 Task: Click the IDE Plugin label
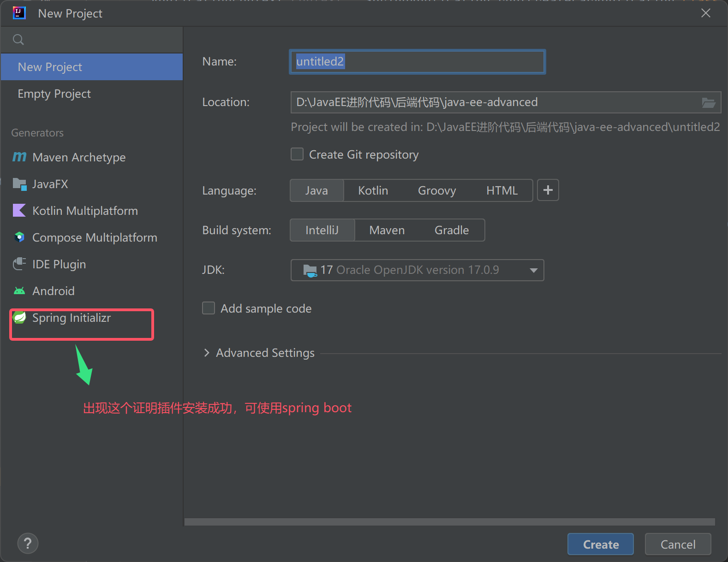(59, 264)
